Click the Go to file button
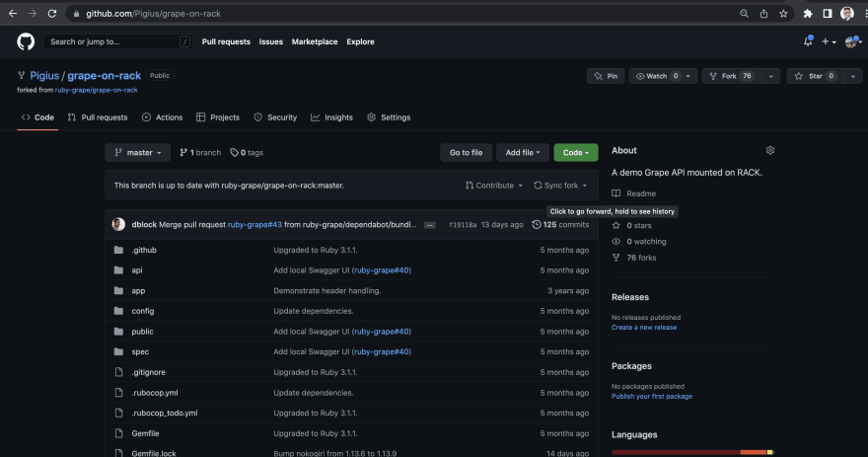 click(x=467, y=152)
